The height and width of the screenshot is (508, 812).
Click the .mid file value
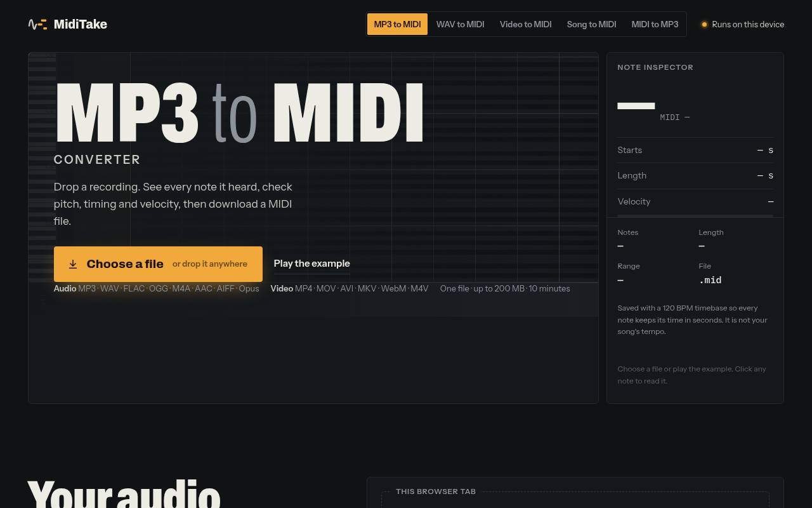pos(710,280)
